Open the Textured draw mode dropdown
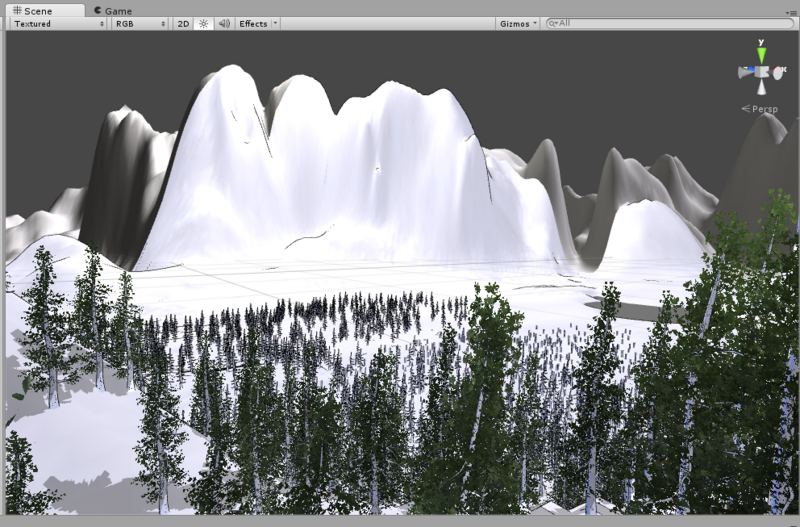The image size is (800, 527). [57, 23]
